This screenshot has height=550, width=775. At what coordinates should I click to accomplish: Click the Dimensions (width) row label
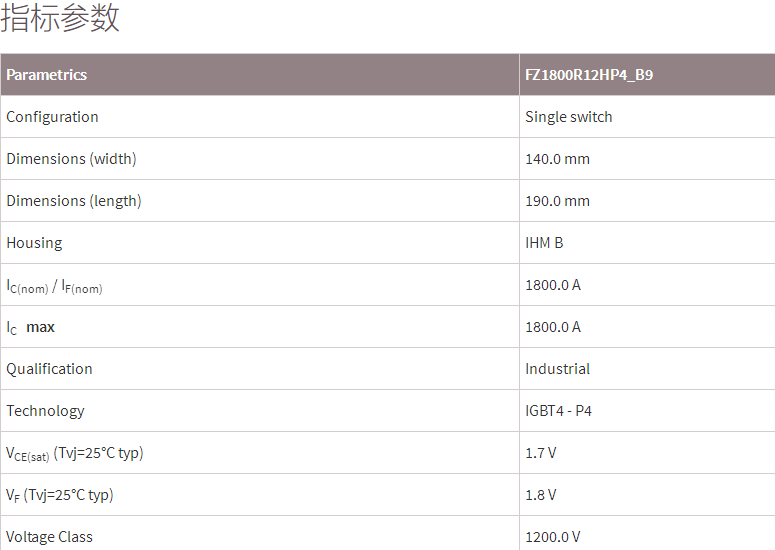tap(71, 159)
